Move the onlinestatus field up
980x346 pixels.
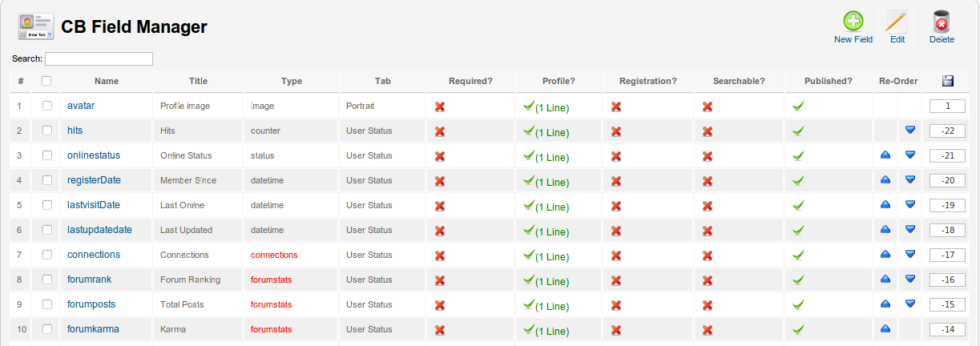point(885,155)
